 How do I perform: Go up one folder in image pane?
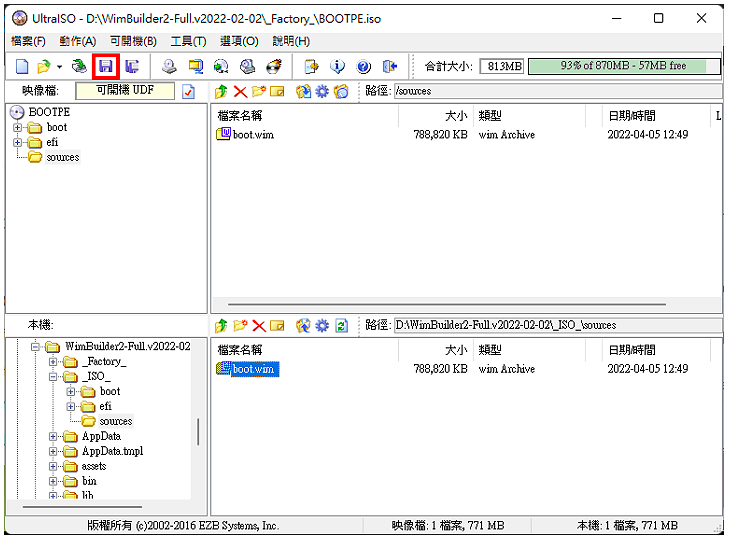pyautogui.click(x=221, y=91)
